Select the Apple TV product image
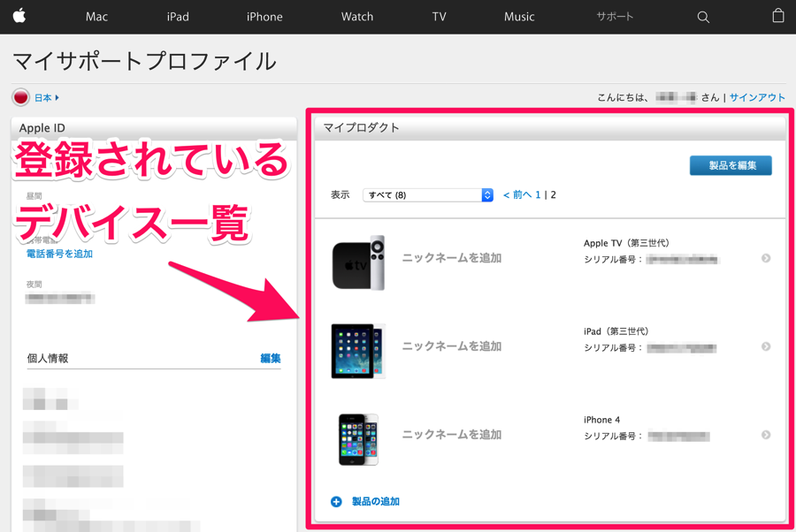796x532 pixels. pyautogui.click(x=358, y=262)
